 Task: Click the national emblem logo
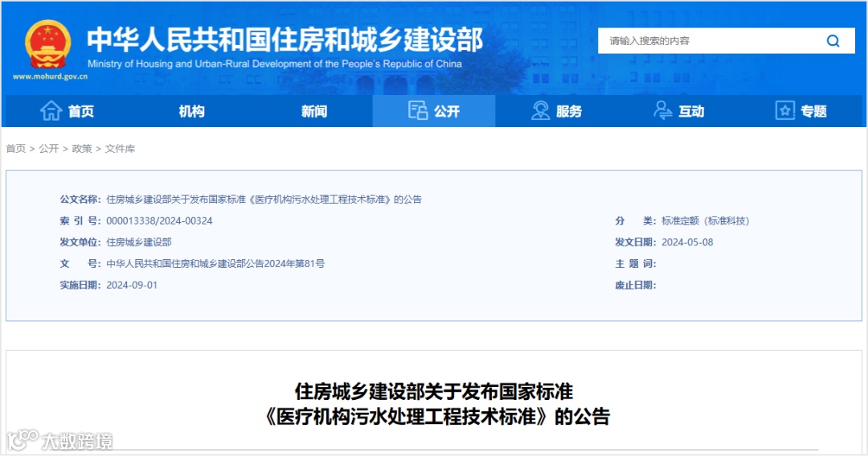tap(48, 44)
